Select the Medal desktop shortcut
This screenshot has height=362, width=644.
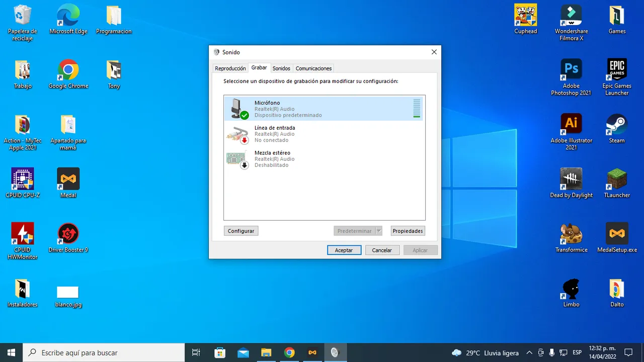[x=68, y=184]
